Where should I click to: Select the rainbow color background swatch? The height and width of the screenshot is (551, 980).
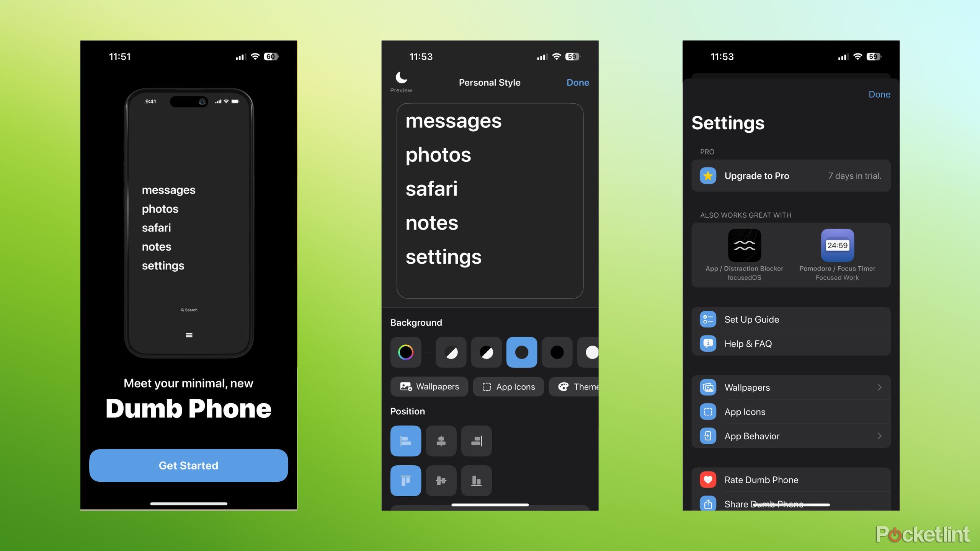pyautogui.click(x=405, y=351)
